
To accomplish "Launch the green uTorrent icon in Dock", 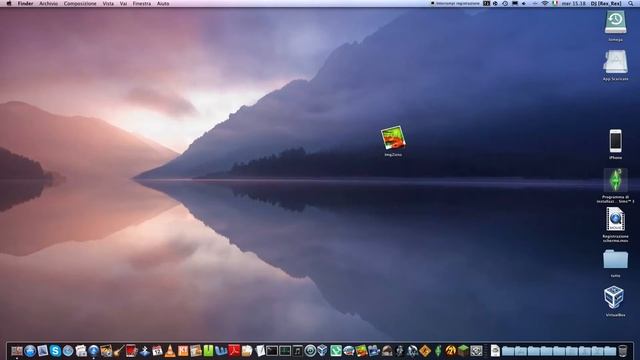I will 208,351.
